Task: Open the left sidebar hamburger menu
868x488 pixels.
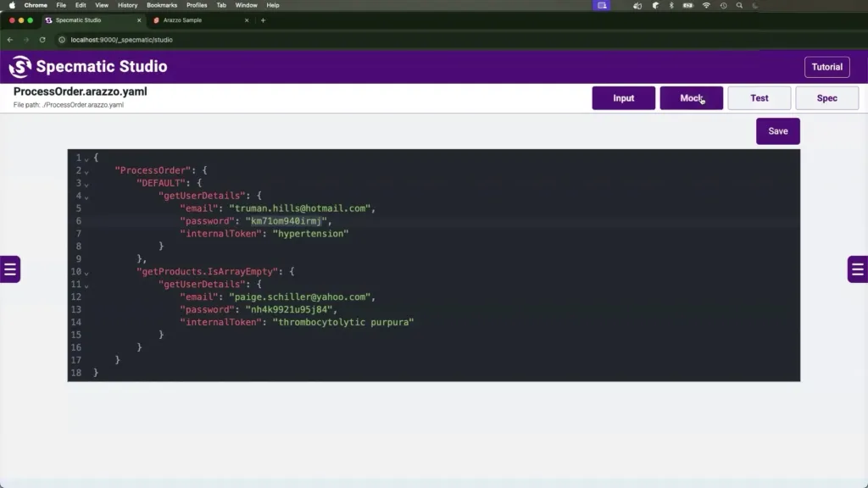Action: 9,269
